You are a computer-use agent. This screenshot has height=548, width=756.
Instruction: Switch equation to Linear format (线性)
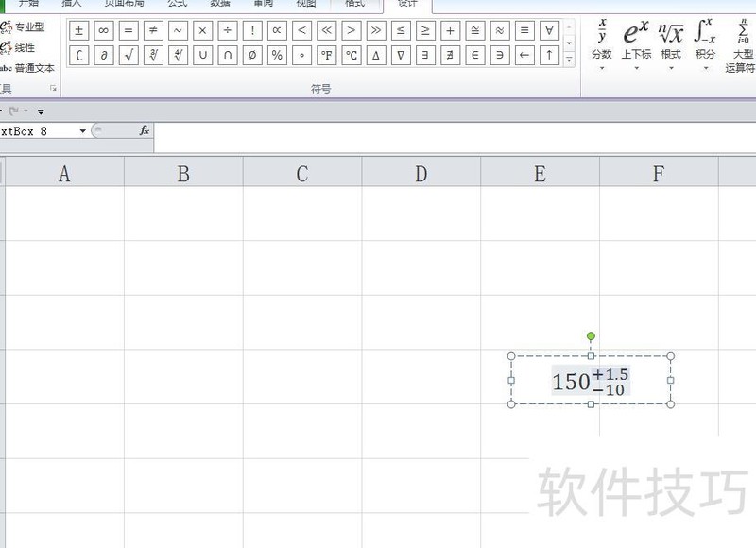[x=25, y=46]
